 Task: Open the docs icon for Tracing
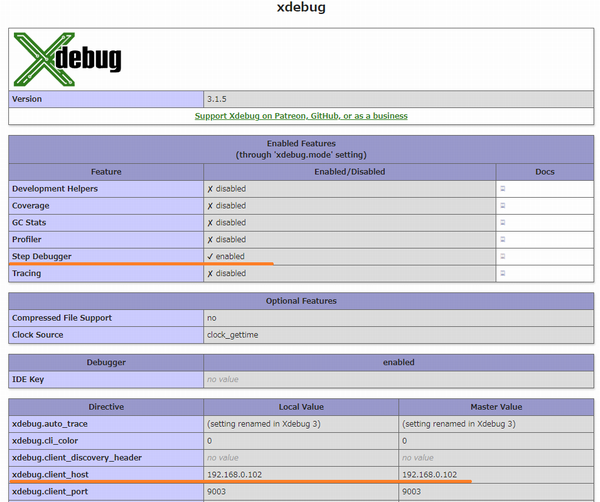point(503,273)
